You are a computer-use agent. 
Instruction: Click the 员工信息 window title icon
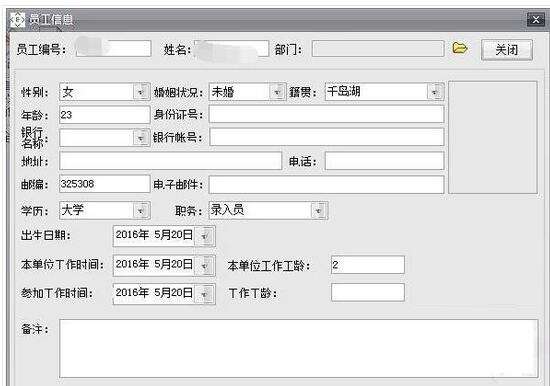pyautogui.click(x=18, y=20)
